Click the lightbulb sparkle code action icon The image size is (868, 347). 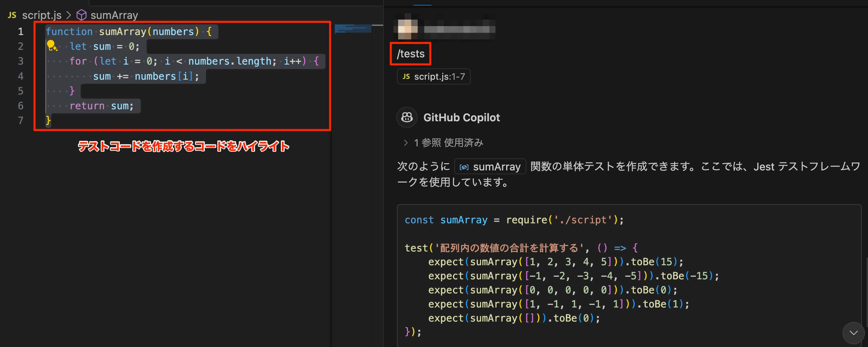pos(52,46)
